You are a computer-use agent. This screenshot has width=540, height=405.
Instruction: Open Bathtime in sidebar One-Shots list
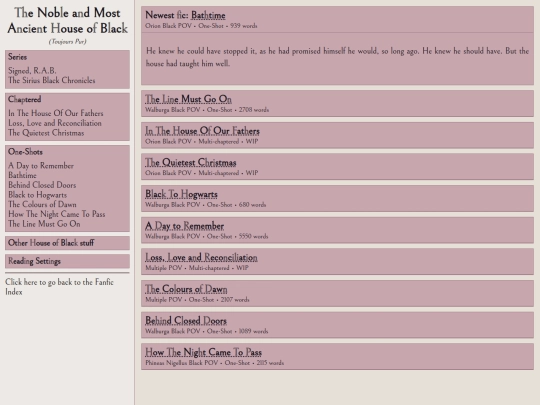(22, 175)
